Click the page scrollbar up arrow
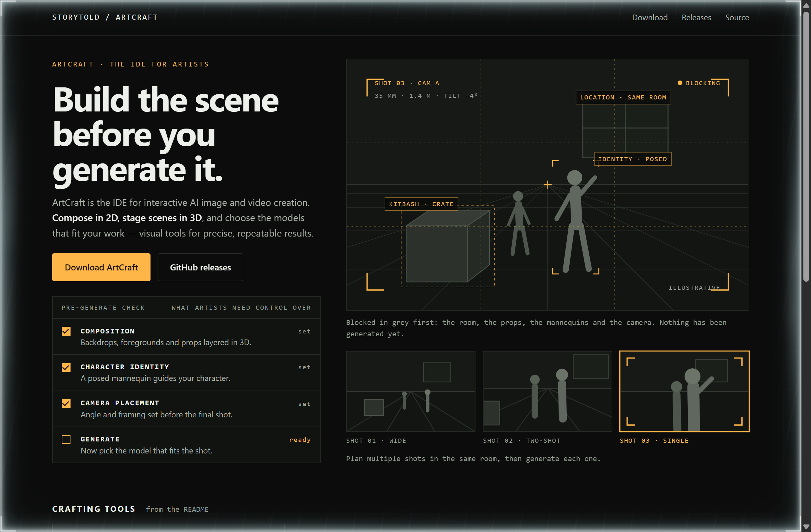Screen dimensions: 811x532 coord(806,5)
